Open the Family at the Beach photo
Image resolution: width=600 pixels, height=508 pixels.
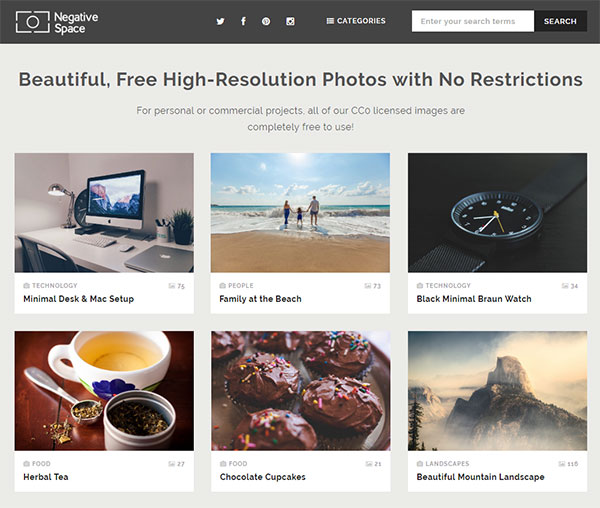point(300,213)
